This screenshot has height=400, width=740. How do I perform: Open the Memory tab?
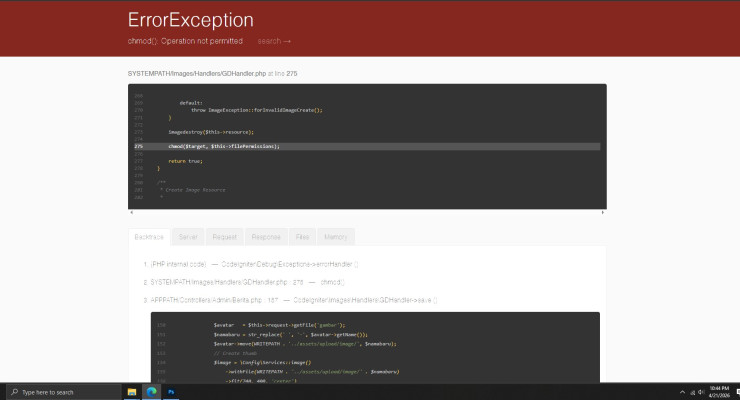click(336, 237)
